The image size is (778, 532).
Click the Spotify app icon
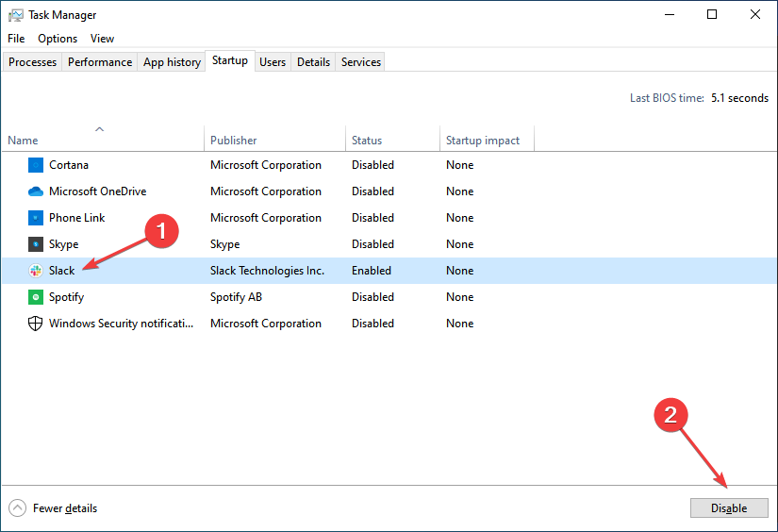tap(36, 297)
